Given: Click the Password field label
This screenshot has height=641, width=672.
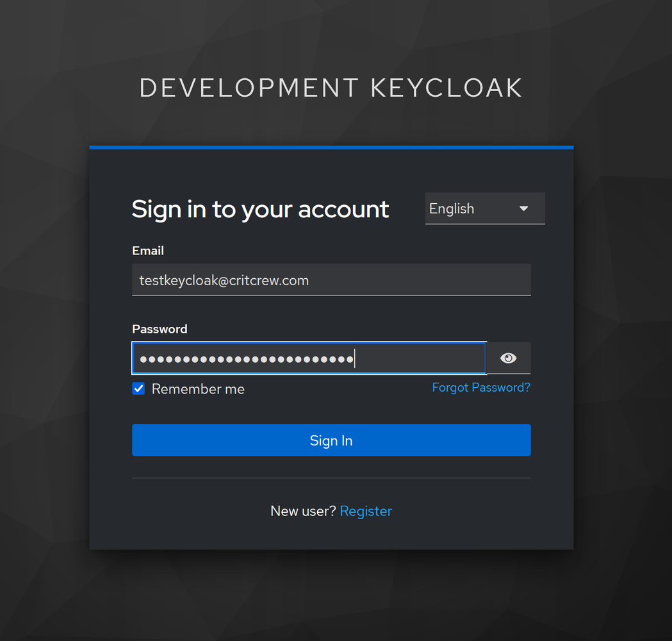Looking at the screenshot, I should coord(160,329).
